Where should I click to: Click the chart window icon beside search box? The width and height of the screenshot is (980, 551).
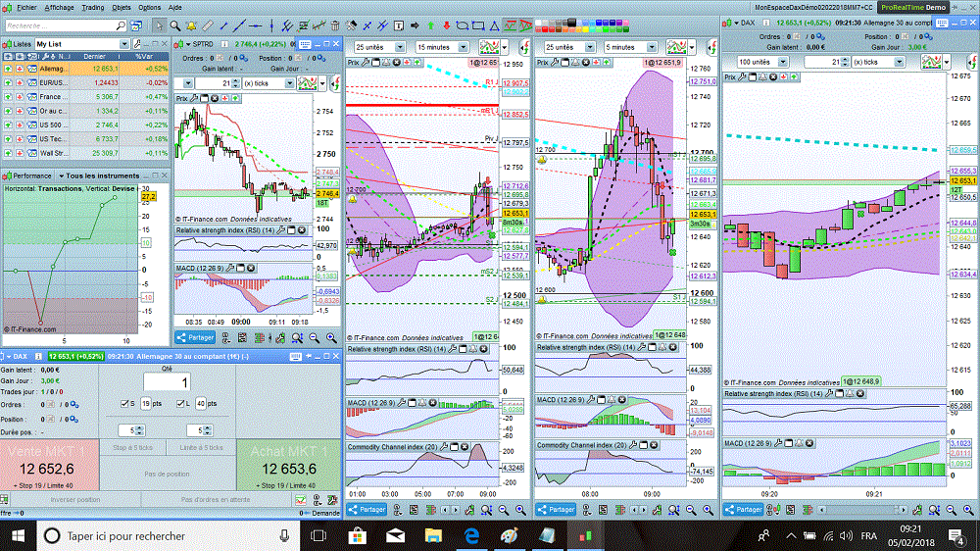point(135,25)
